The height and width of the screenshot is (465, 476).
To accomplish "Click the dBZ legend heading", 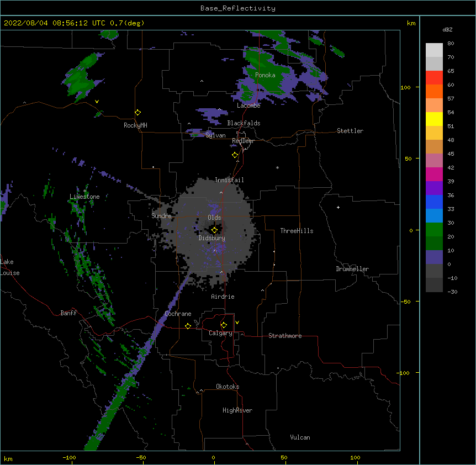I will pos(447,30).
